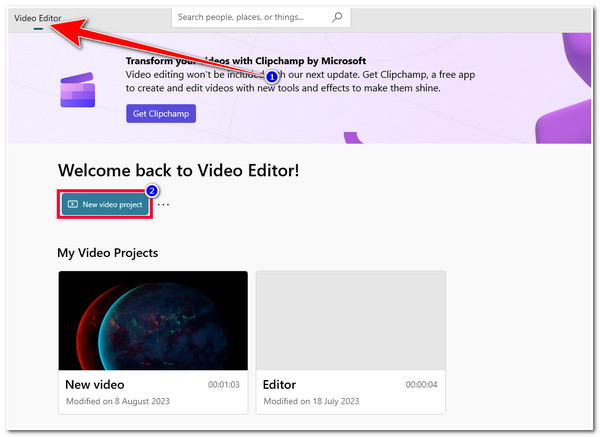Click the 'My Video Projects' heading
600x437 pixels.
click(x=108, y=253)
